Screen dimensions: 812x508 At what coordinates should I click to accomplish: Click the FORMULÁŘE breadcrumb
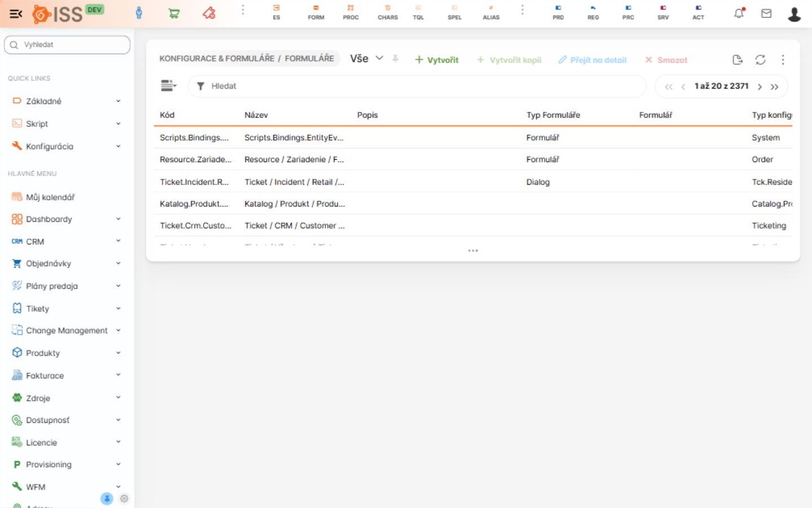click(310, 59)
